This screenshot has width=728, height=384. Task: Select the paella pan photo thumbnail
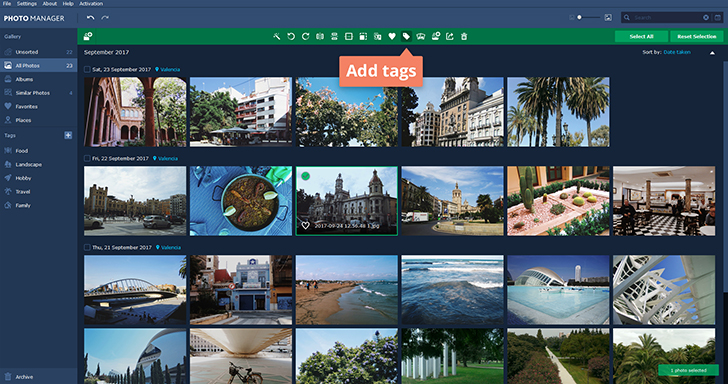(x=241, y=201)
